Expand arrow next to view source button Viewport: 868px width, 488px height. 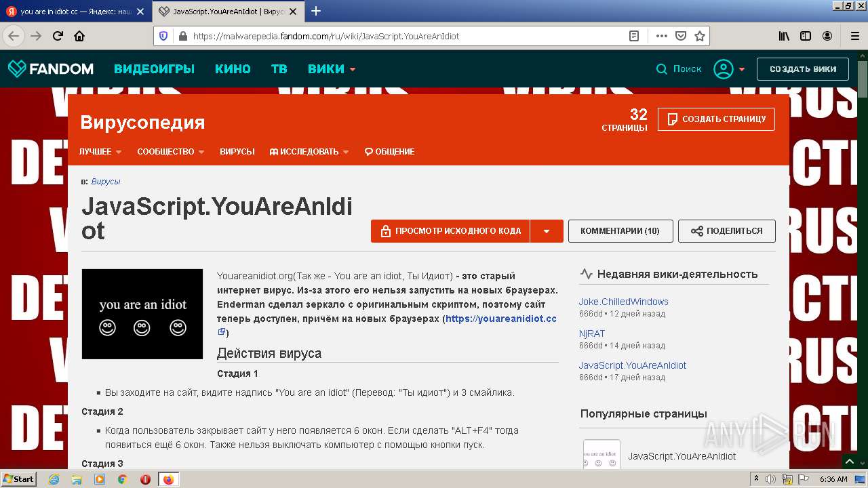(x=547, y=231)
